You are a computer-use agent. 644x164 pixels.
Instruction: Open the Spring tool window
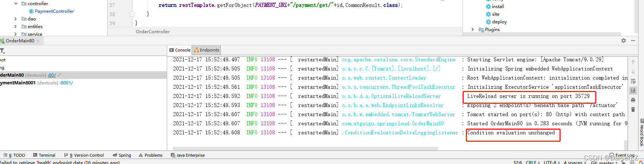point(122,155)
